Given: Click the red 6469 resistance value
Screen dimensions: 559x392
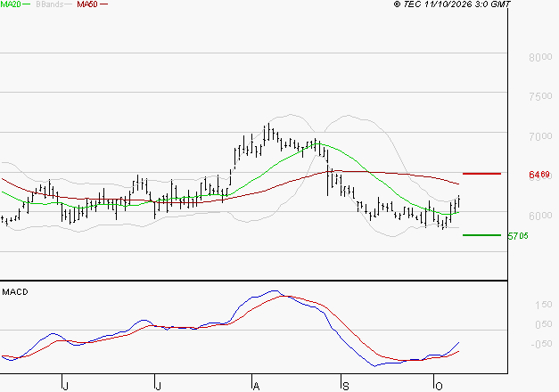Looking at the screenshot, I should click(539, 175).
